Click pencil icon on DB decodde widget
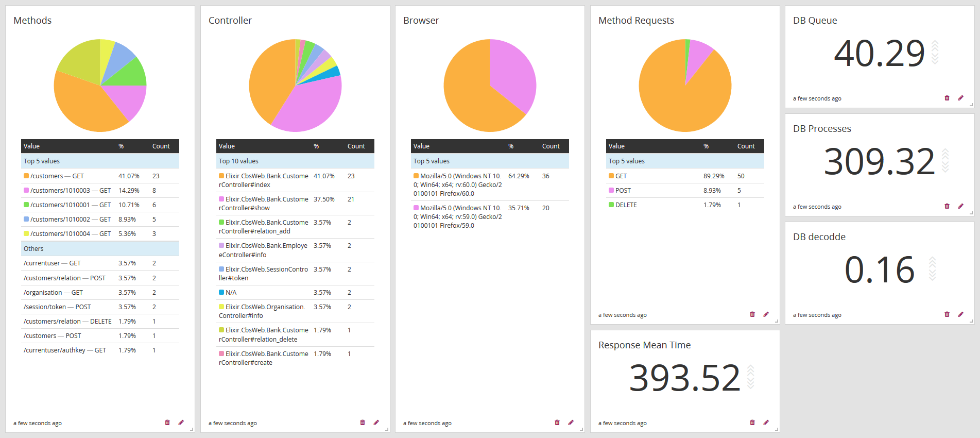This screenshot has height=438, width=980. point(960,314)
